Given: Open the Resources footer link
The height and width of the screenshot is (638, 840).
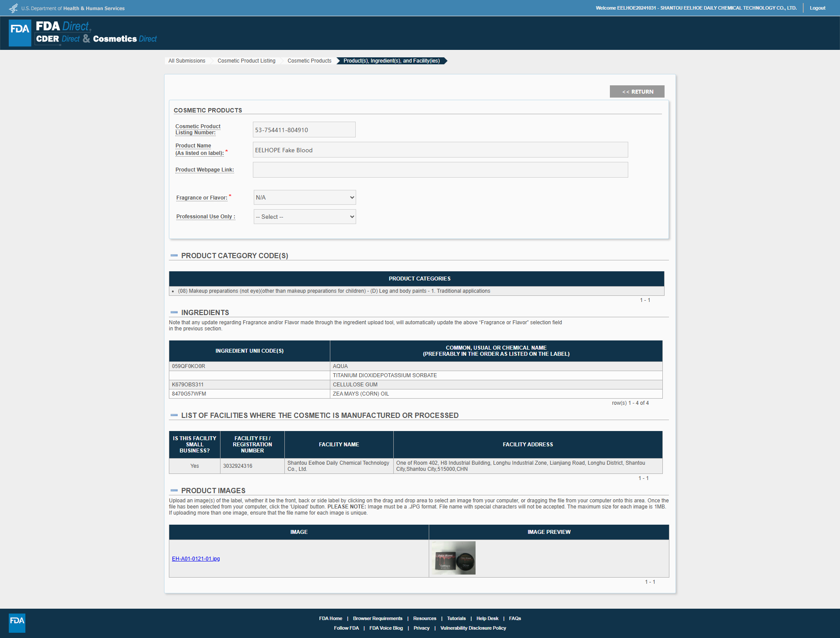Looking at the screenshot, I should click(x=425, y=618).
